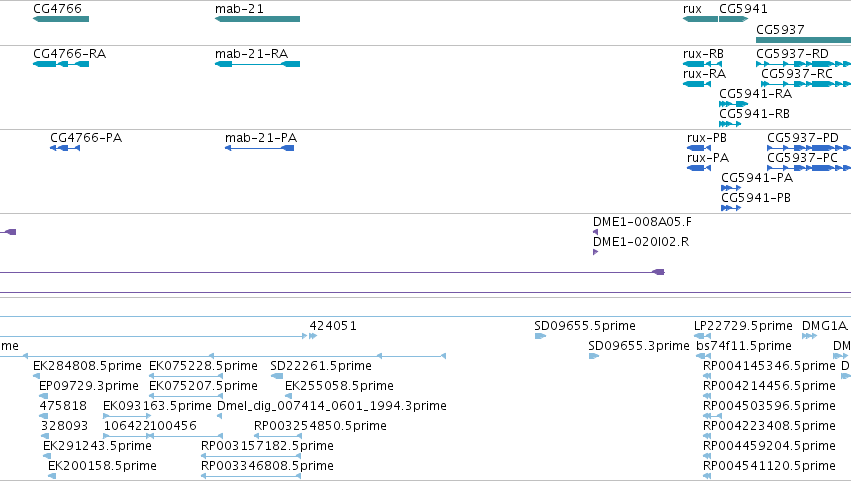Click the 424051 feature label

click(x=333, y=326)
